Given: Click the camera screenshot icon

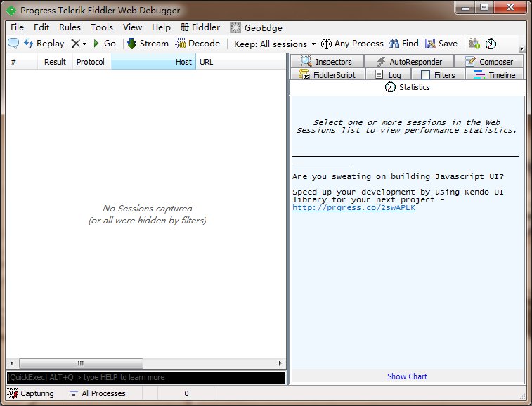Looking at the screenshot, I should click(474, 44).
